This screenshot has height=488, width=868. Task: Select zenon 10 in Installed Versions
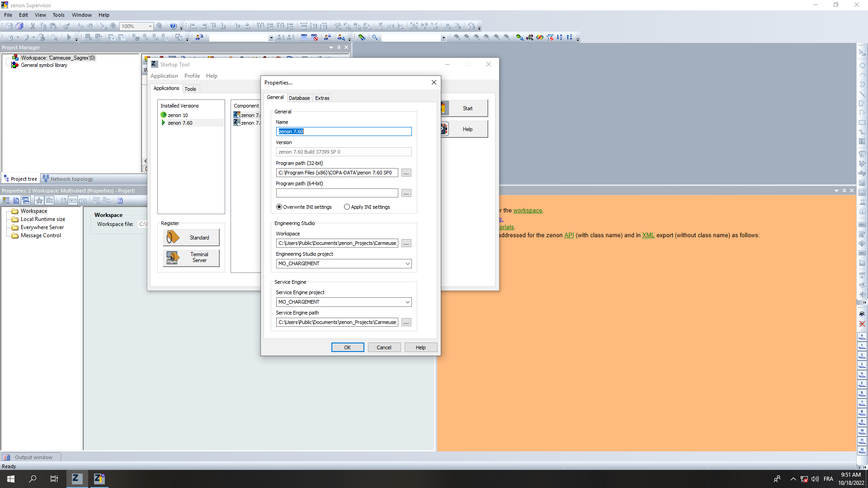(x=178, y=115)
